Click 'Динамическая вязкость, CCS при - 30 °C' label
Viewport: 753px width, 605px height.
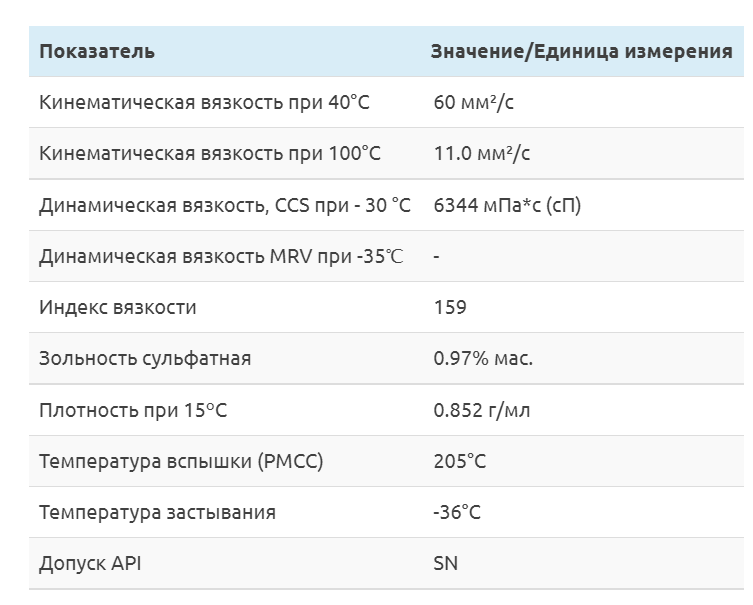[x=225, y=205]
